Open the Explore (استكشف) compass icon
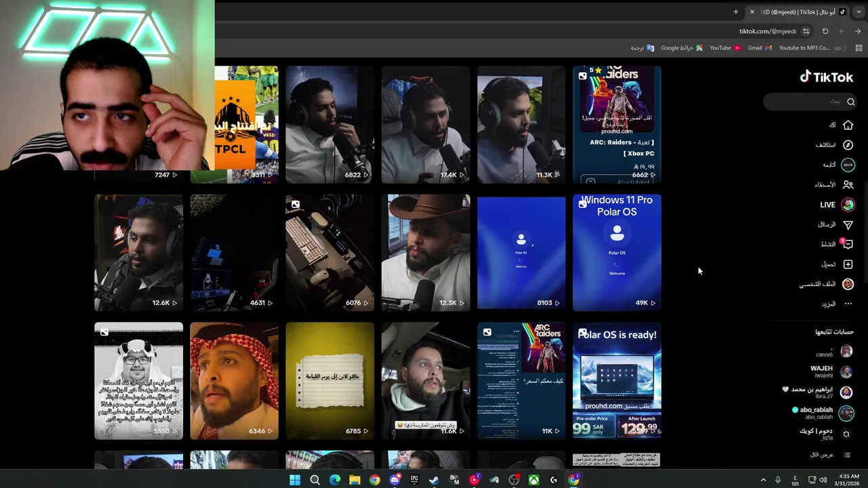This screenshot has height=488, width=868. [x=848, y=145]
